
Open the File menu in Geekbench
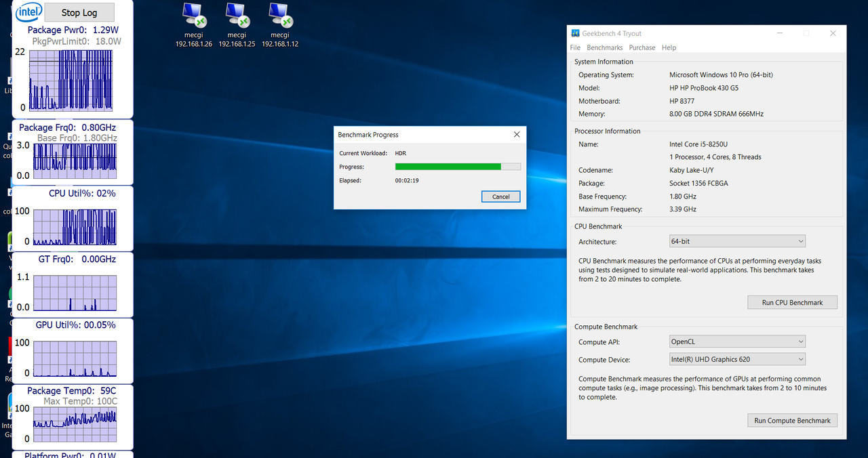point(575,47)
